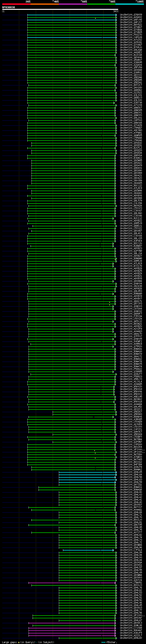
Task: Click the cyan alignment bar for C7FGL6
Action: pyautogui.click(x=88, y=550)
